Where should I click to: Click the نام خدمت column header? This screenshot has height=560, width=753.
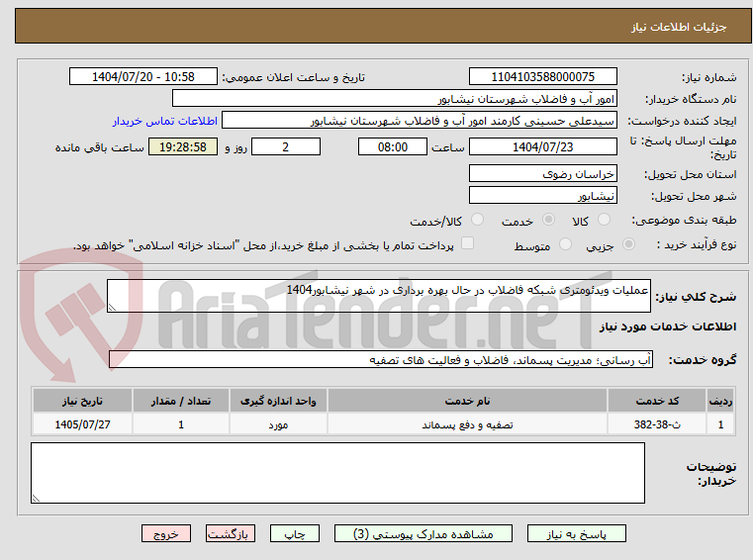[x=467, y=401]
